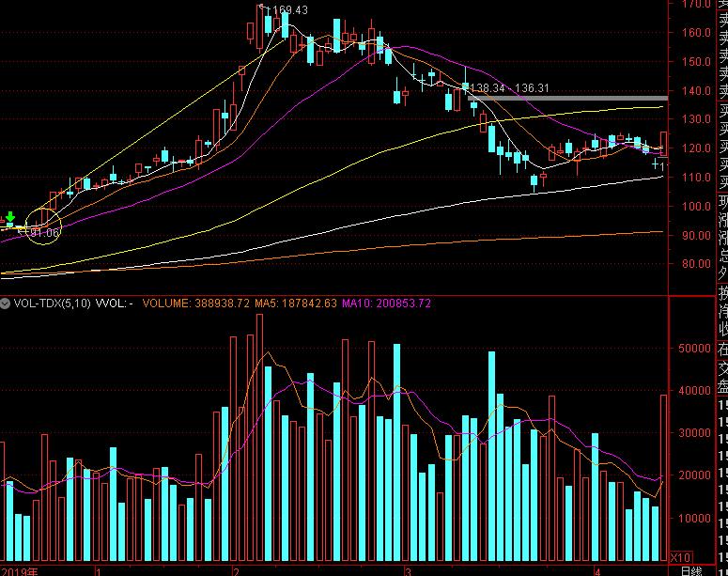Click the orange MA5: 187842.63 value
The width and height of the screenshot is (728, 576).
point(296,304)
